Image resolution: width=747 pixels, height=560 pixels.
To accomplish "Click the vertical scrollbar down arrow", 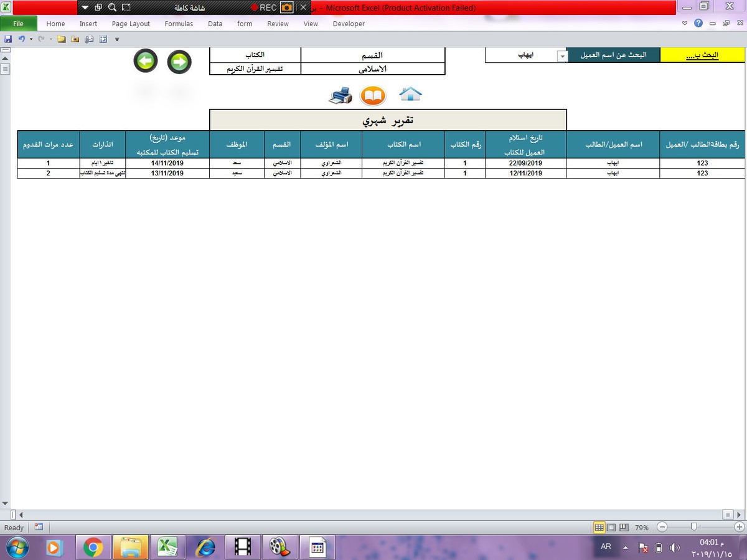I will point(5,503).
